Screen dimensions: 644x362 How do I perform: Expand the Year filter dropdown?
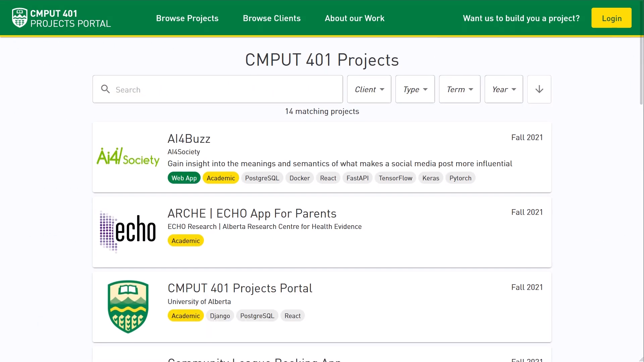(504, 89)
